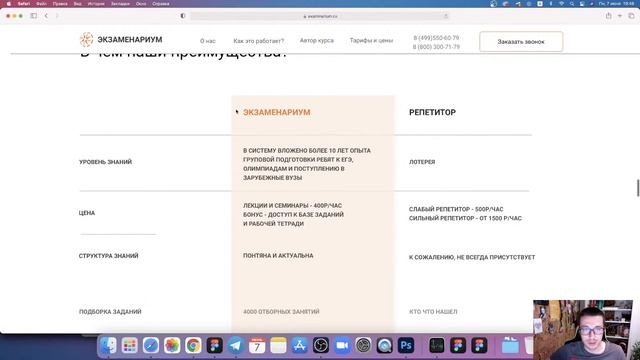
Task: Go back using Safari's back arrow
Action: [46, 16]
